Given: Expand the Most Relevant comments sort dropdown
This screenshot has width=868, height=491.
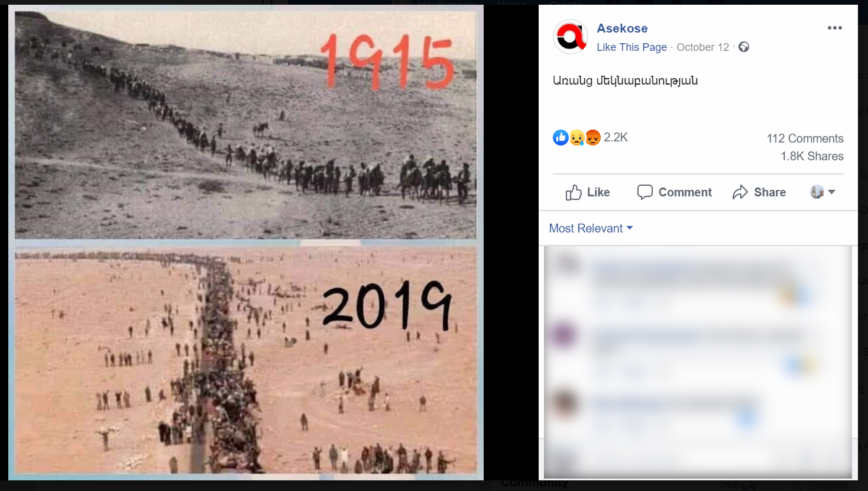Looking at the screenshot, I should coord(591,228).
